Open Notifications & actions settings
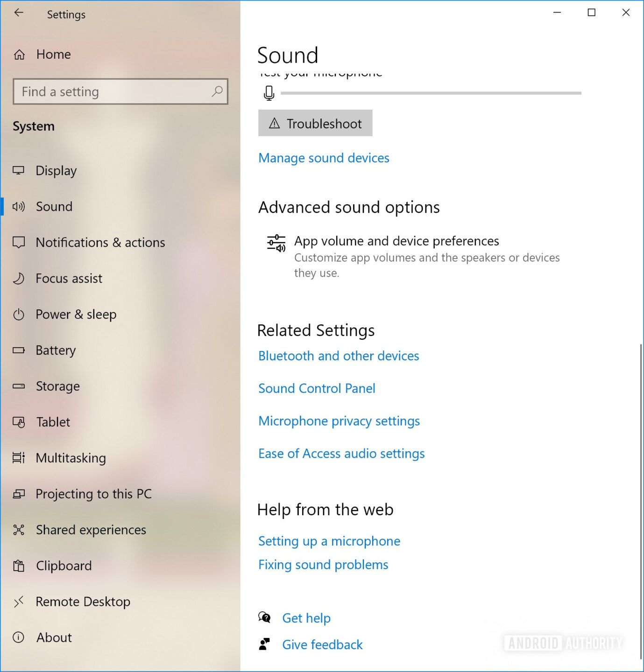The height and width of the screenshot is (672, 644). (x=100, y=242)
